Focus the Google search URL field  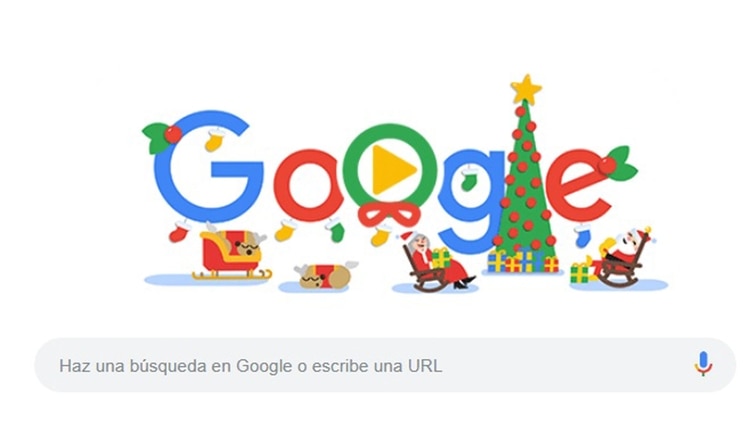(x=385, y=366)
